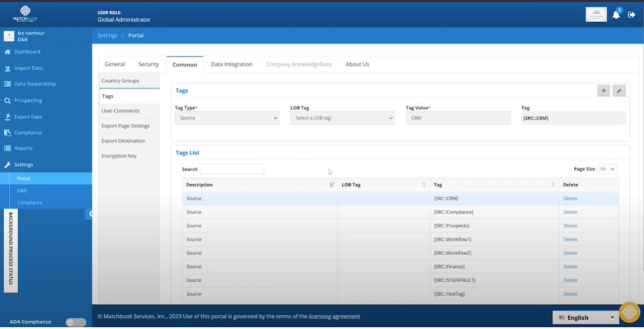Open the About Us tab
The height and width of the screenshot is (329, 644).
[x=357, y=64]
